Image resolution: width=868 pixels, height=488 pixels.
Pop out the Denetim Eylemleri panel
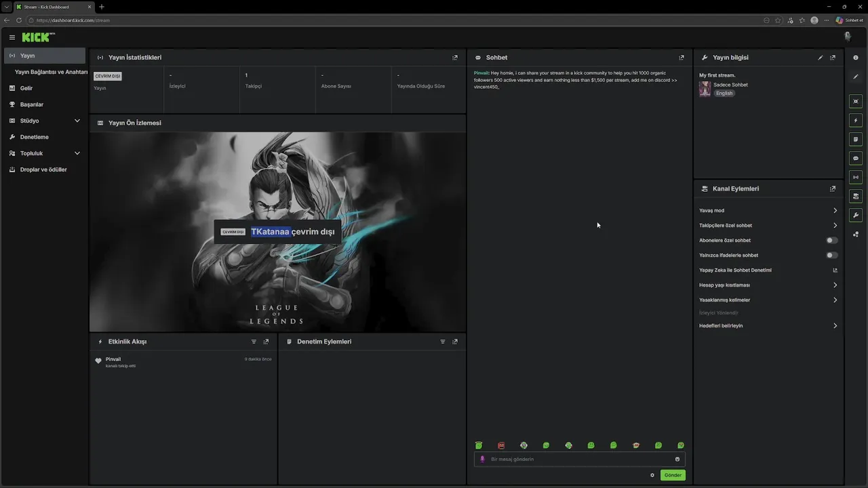[x=455, y=342]
